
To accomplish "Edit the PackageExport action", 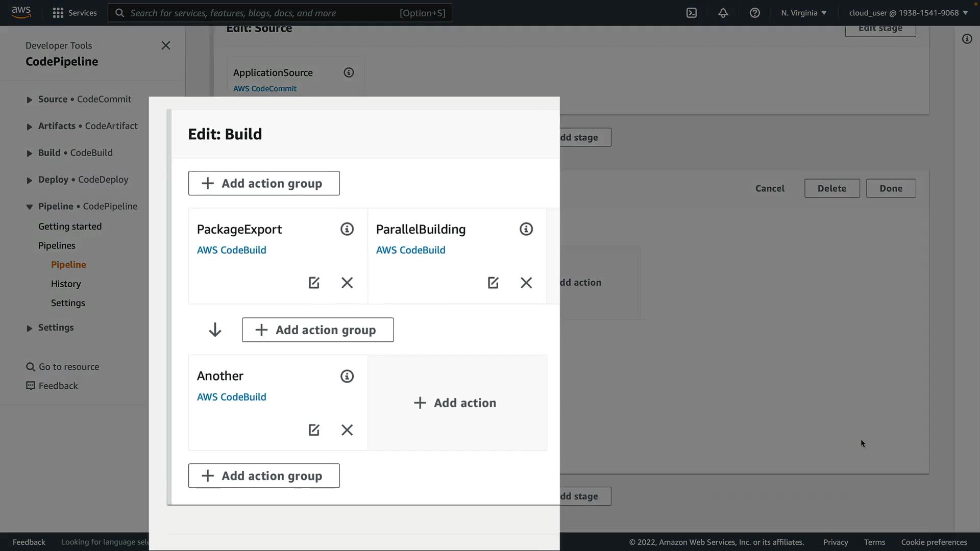I will [x=314, y=283].
